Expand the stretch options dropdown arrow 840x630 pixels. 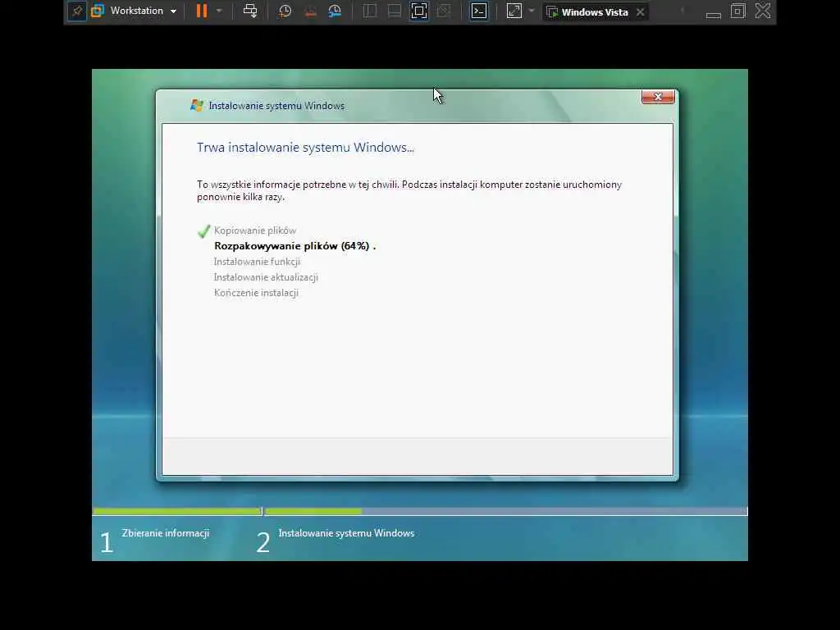532,11
